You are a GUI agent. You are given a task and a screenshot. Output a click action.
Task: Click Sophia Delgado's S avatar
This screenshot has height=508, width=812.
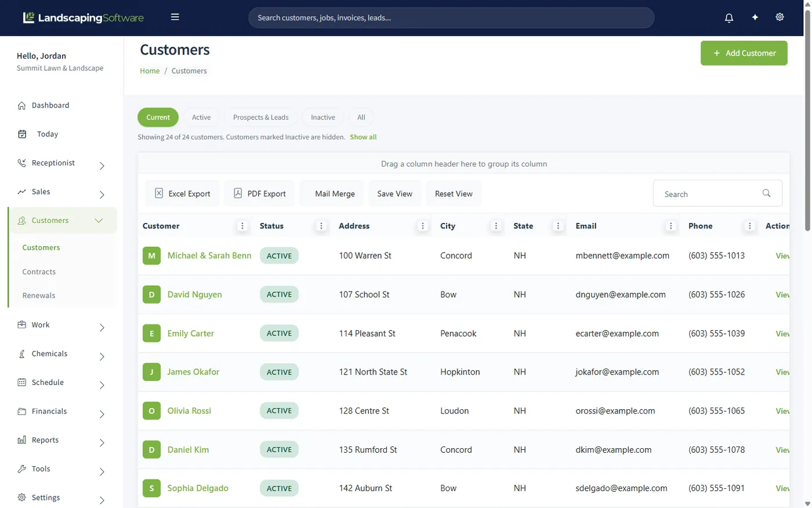point(151,488)
